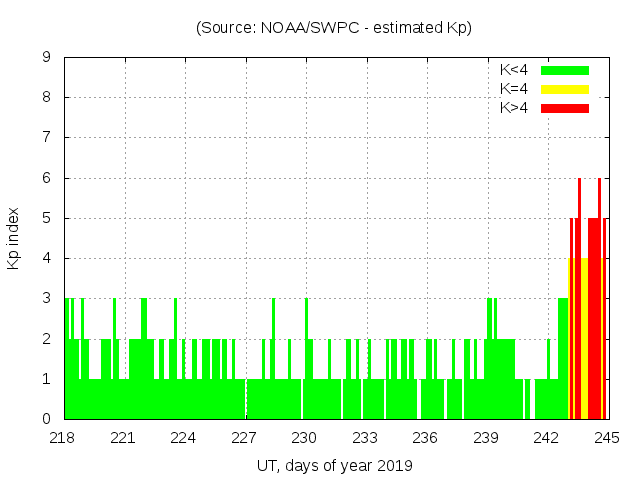The height and width of the screenshot is (480, 640).
Task: Click the 'UT, days of year 2019' axis label
Action: click(334, 465)
